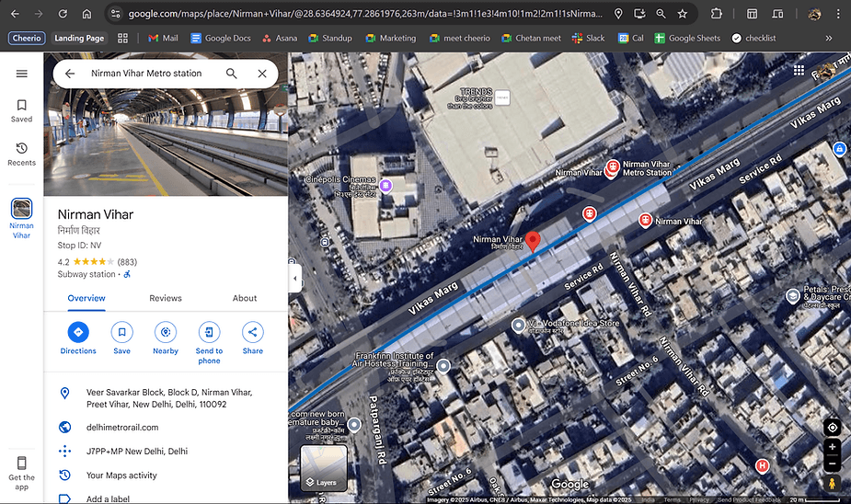Click the red hospital H marker
Image resolution: width=851 pixels, height=504 pixels.
763,466
